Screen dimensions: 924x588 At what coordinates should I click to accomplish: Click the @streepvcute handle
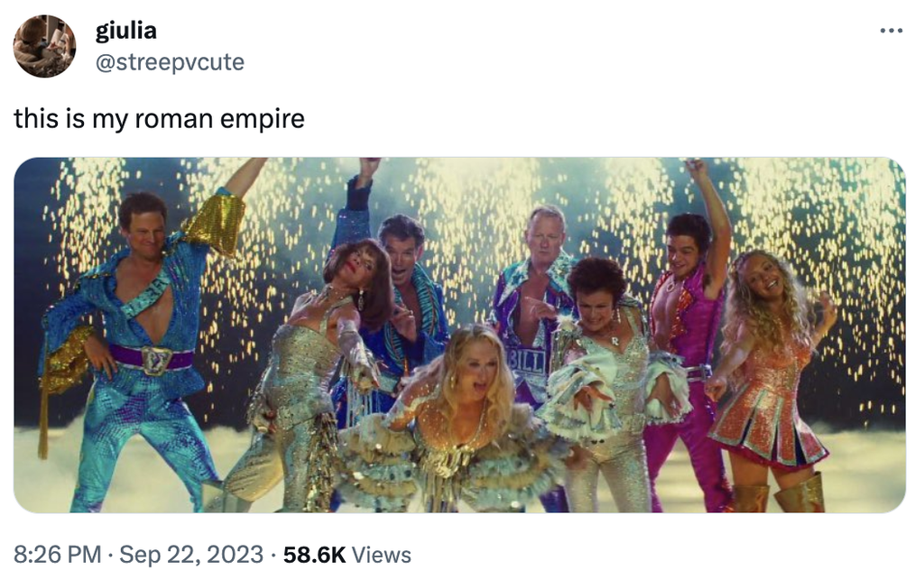[170, 62]
